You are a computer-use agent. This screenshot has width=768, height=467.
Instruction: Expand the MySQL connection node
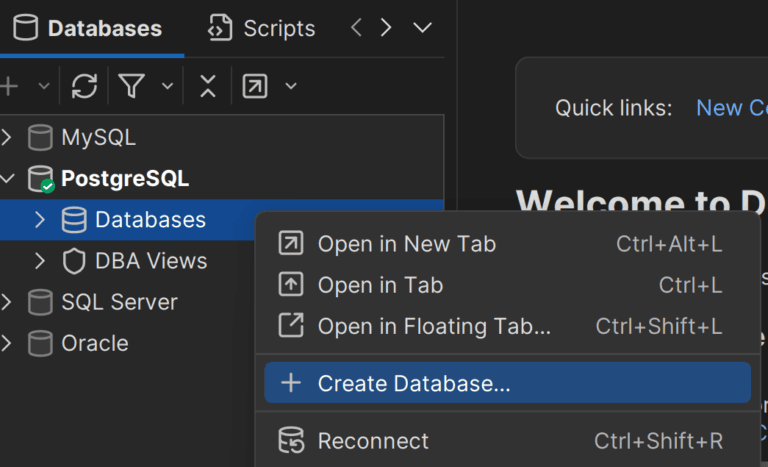(6, 137)
